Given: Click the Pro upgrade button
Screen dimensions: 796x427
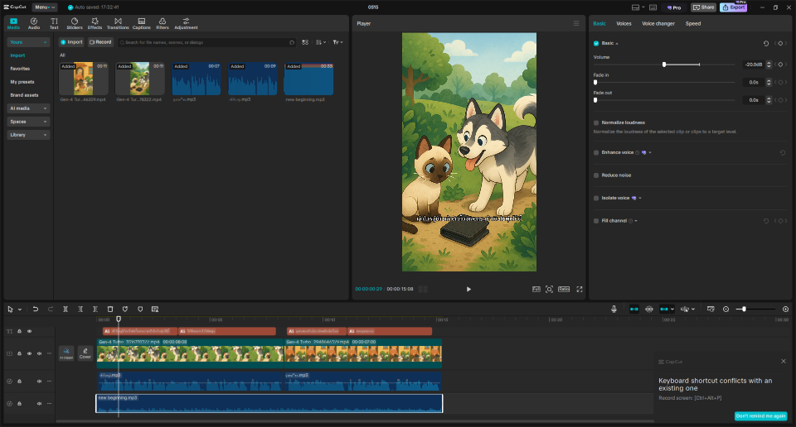Looking at the screenshot, I should [x=674, y=7].
